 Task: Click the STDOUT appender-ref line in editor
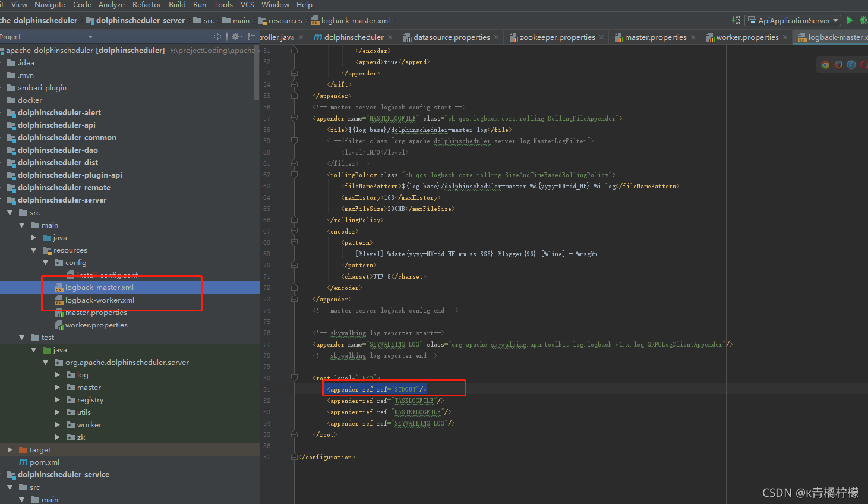376,389
